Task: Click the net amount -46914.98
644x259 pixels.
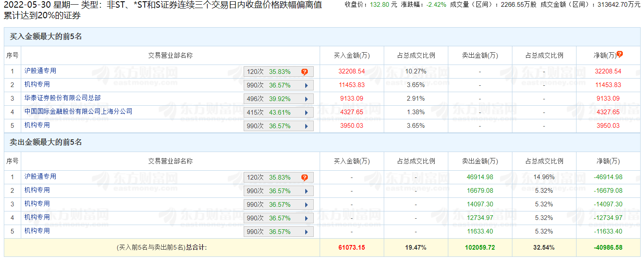Action: [608, 177]
